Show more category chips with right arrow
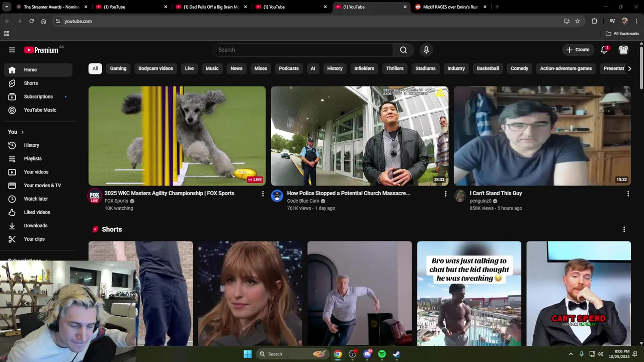This screenshot has height=362, width=644. click(629, 68)
